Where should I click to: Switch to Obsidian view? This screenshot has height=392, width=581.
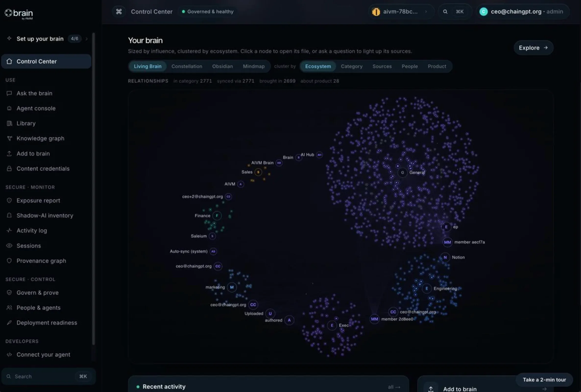point(222,66)
